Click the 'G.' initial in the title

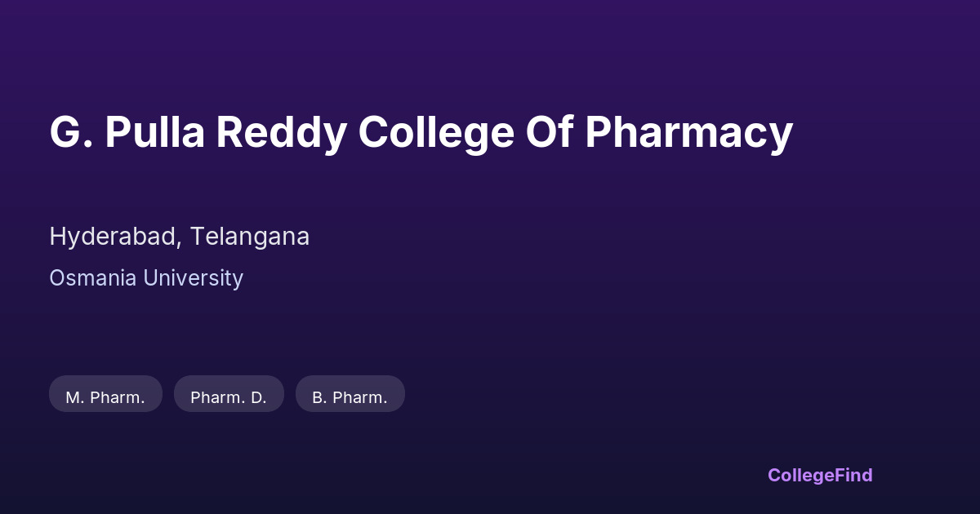(x=71, y=132)
